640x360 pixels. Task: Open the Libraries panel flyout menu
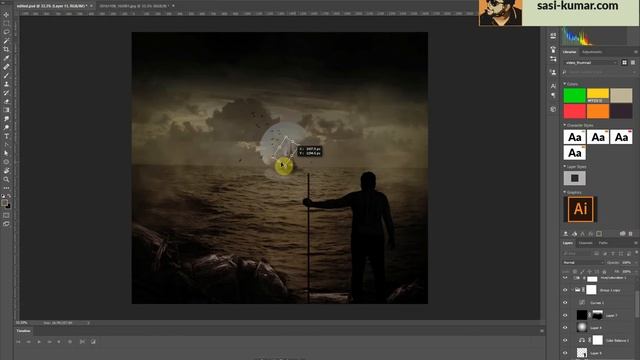point(636,52)
